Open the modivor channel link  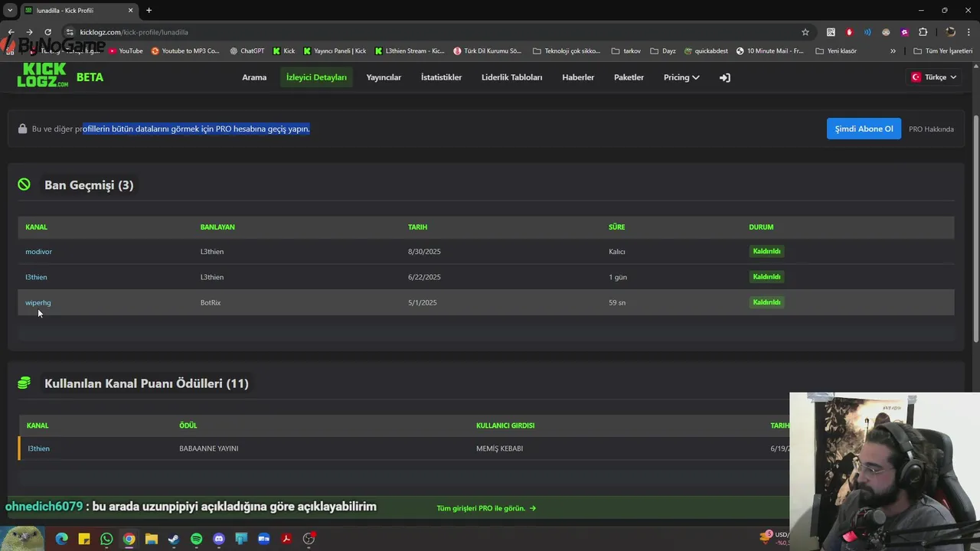38,252
